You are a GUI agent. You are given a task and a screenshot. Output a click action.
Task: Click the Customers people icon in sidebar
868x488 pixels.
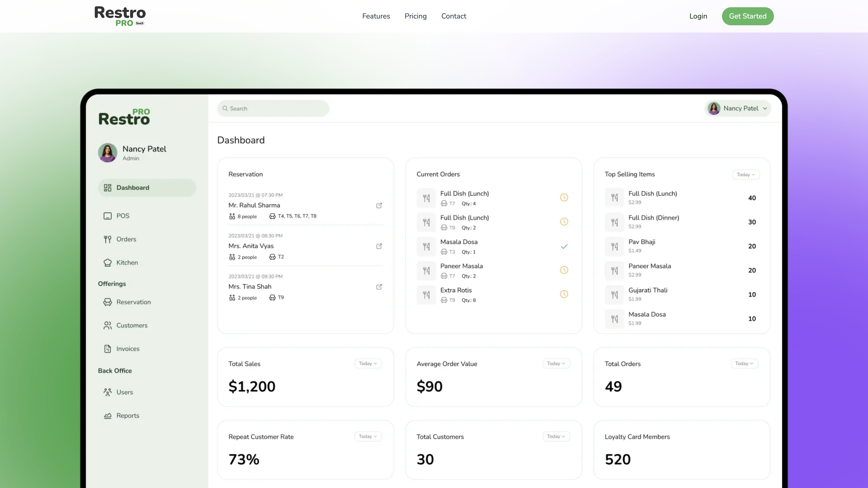coord(108,326)
